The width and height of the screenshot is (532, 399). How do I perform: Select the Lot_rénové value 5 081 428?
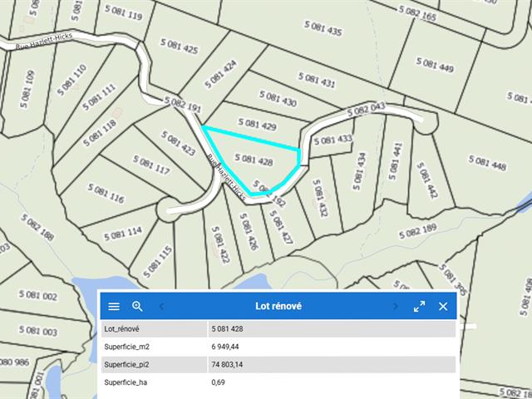coord(227,328)
